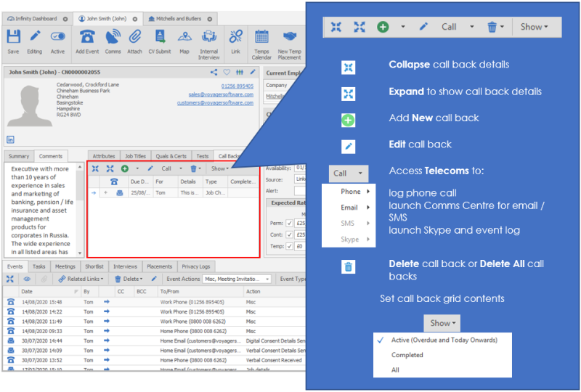Toggle the Active switch in the ribbon
Screen dimensions: 581x392
pos(58,38)
